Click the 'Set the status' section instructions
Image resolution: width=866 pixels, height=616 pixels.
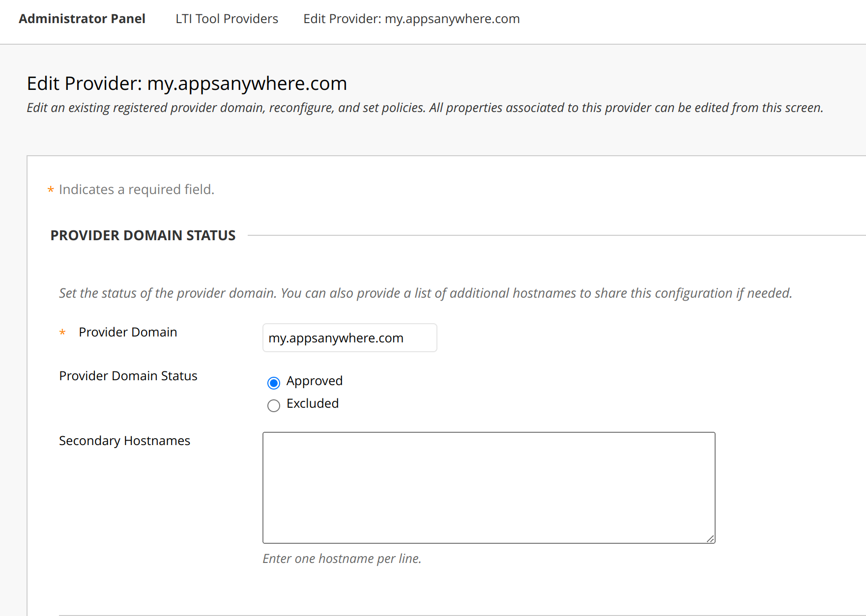click(425, 293)
